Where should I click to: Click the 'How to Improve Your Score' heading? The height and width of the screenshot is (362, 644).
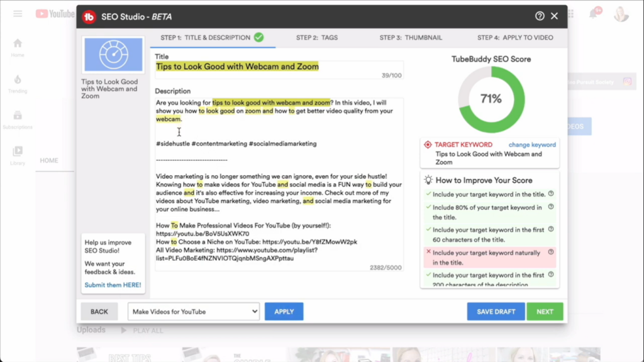click(x=484, y=180)
